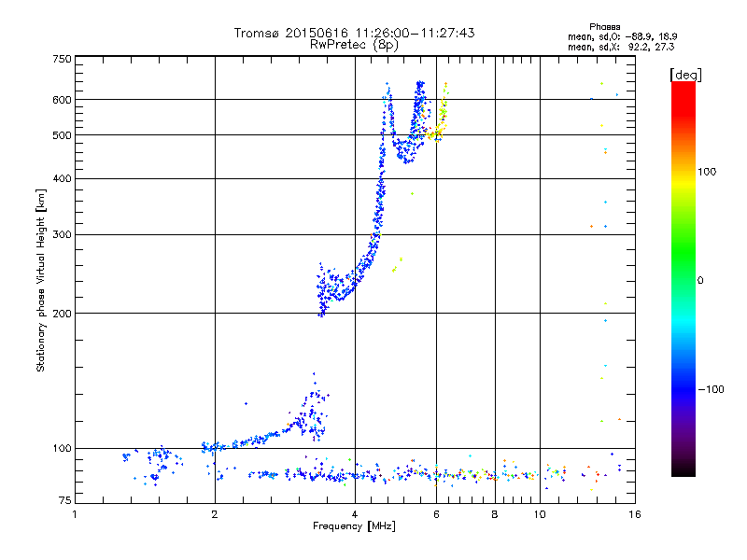Viewport: 747px width, 560px height.
Task: Click the y-axis '600' tick label
Action: pos(62,100)
